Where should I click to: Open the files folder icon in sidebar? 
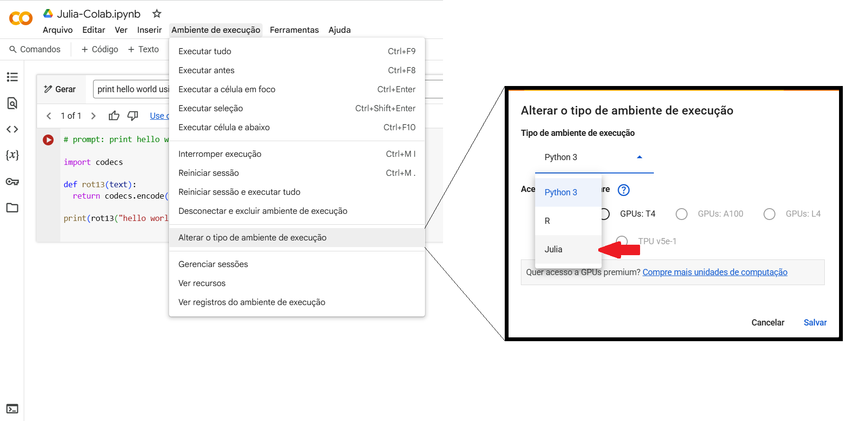(12, 208)
